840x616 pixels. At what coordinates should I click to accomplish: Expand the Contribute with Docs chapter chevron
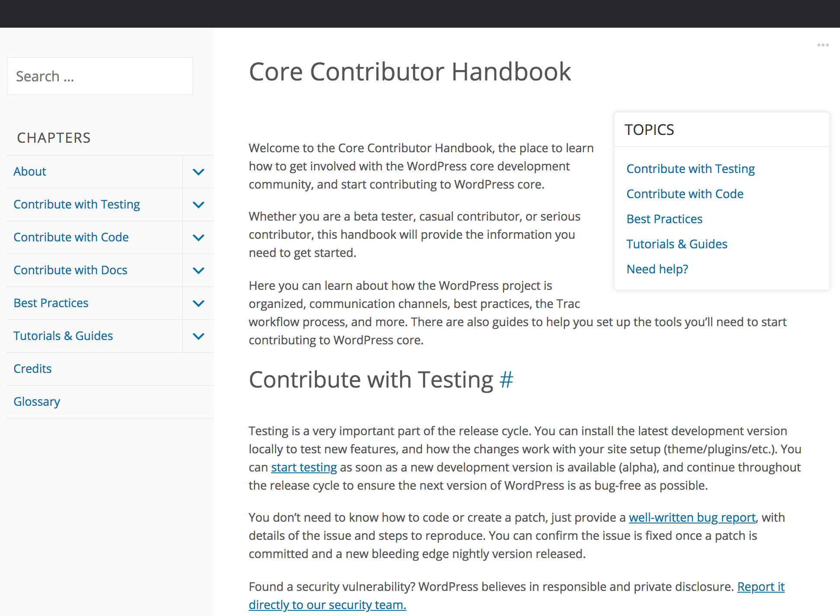(199, 270)
